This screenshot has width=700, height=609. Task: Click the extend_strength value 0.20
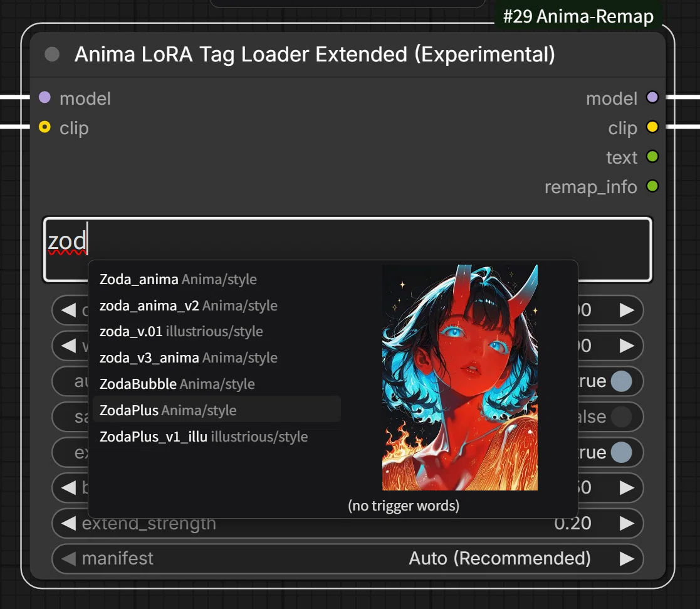573,524
